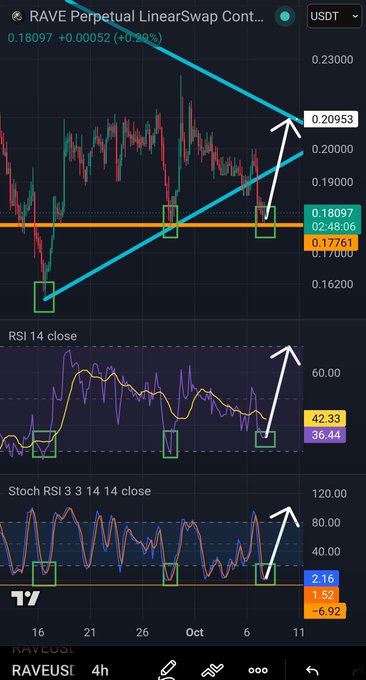Click the 0.23000 price axis label
The width and height of the screenshot is (366, 680).
[332, 60]
